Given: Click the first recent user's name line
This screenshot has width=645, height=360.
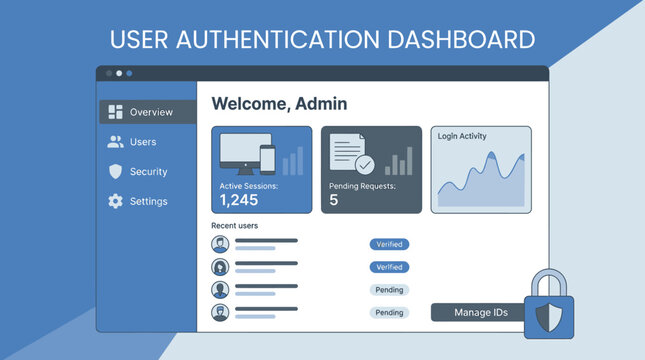Looking at the screenshot, I should coord(266,241).
